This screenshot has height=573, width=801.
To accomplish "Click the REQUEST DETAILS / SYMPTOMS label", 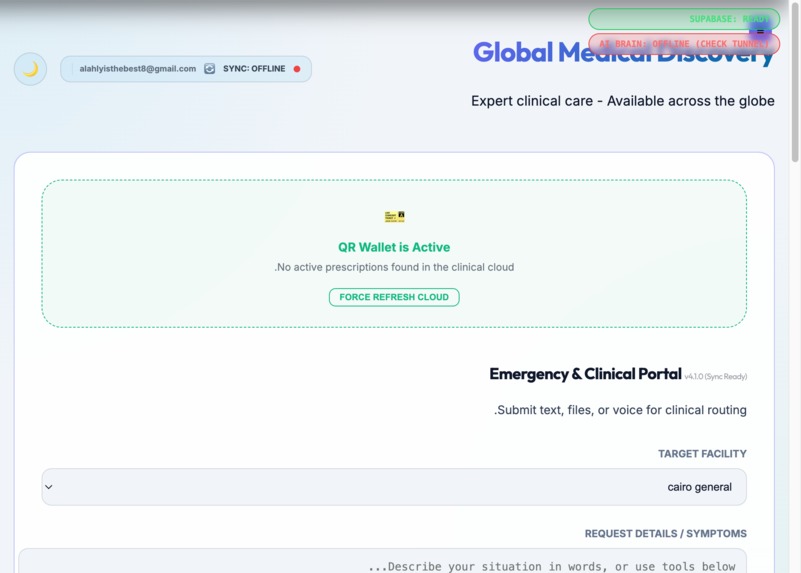I will click(666, 534).
